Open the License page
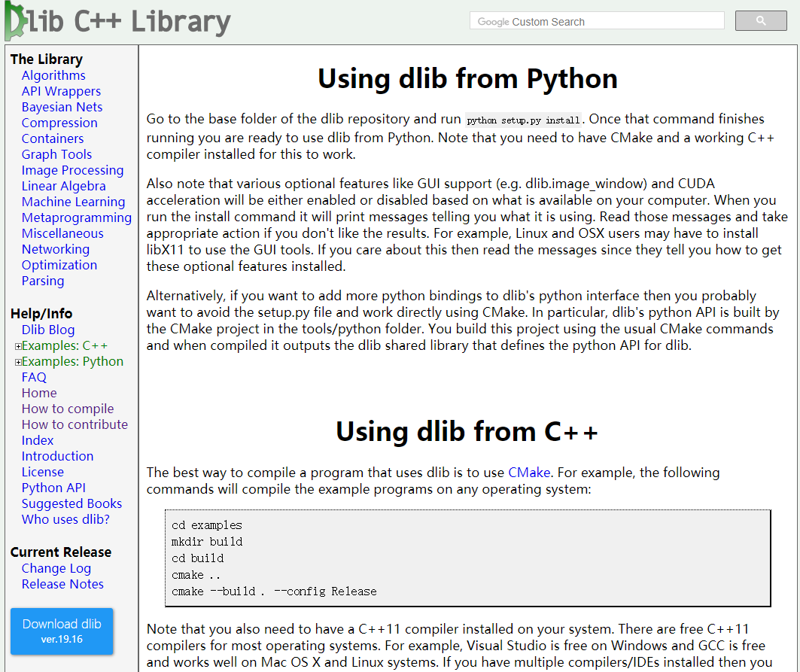The height and width of the screenshot is (672, 800). [42, 472]
